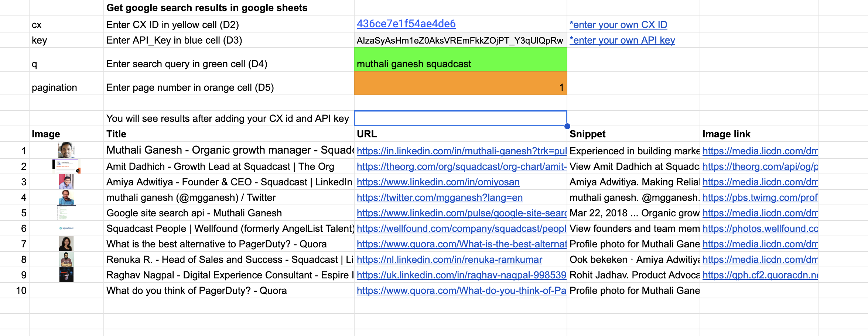The image size is (868, 336).
Task: Click the Twitter profile thumbnail in row 4
Action: (66, 197)
